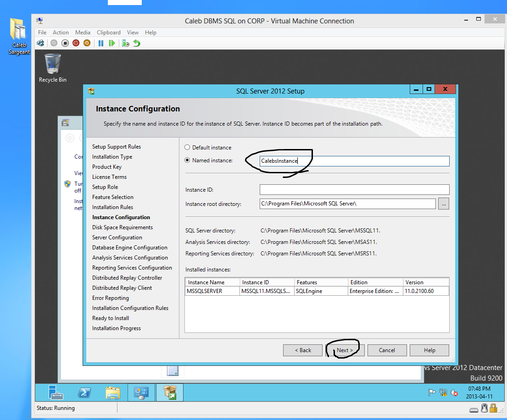Click Database Engine Configuration step
Image resolution: width=507 pixels, height=420 pixels.
point(130,248)
